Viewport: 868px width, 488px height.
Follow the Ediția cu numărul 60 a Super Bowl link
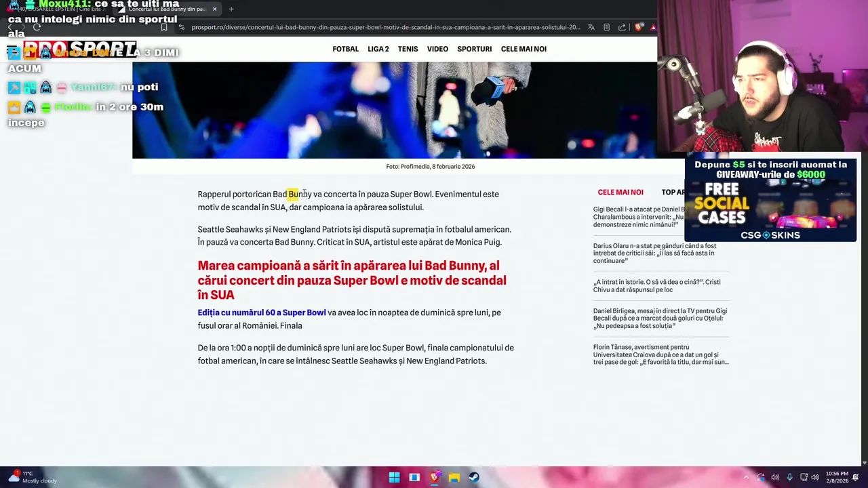click(262, 312)
